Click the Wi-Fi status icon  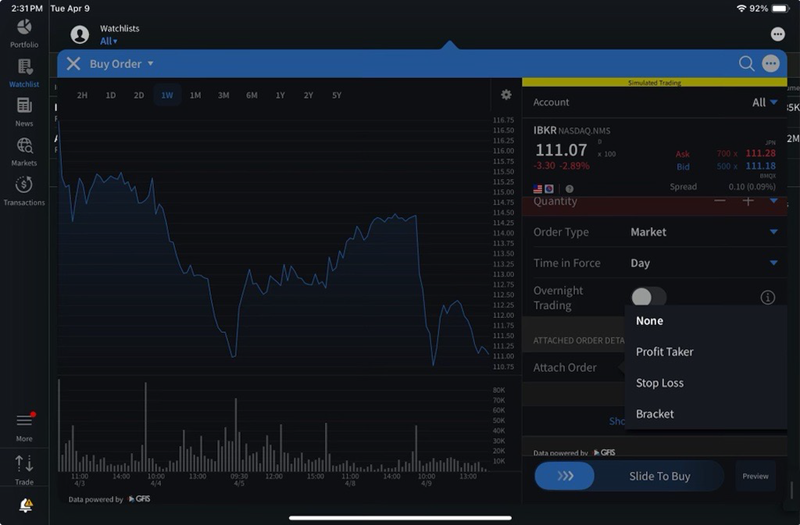point(741,9)
